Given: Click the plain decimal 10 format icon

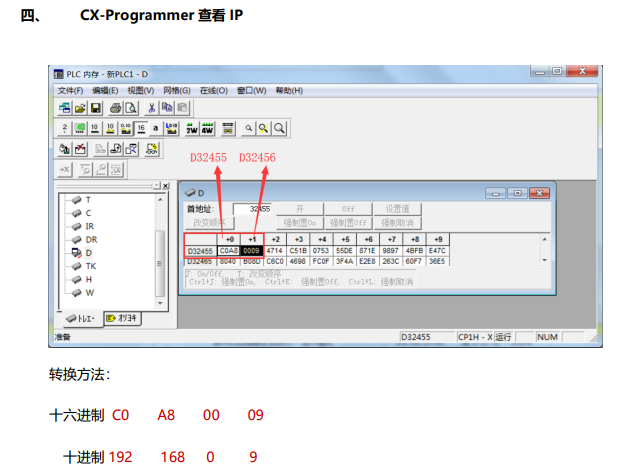Looking at the screenshot, I should pyautogui.click(x=95, y=129).
